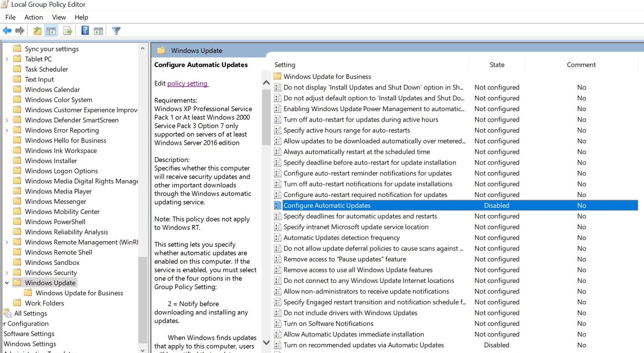
Task: Collapse the Windows Update tree node
Action: [x=7, y=283]
